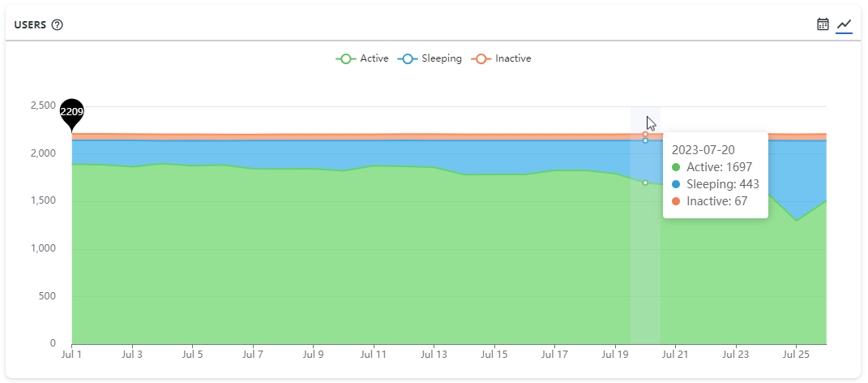Open the calendar table view icon
Screen dimensions: 868x383
click(x=823, y=24)
